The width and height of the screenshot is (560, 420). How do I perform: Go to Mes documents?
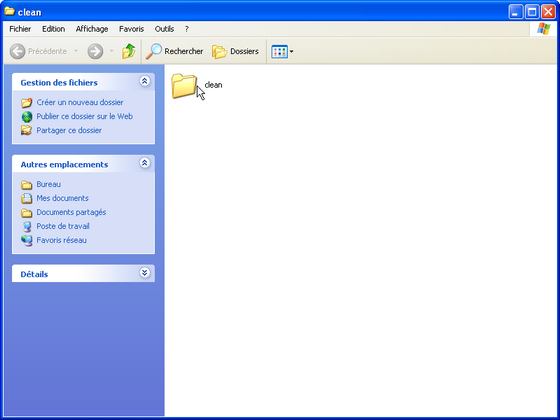click(62, 198)
